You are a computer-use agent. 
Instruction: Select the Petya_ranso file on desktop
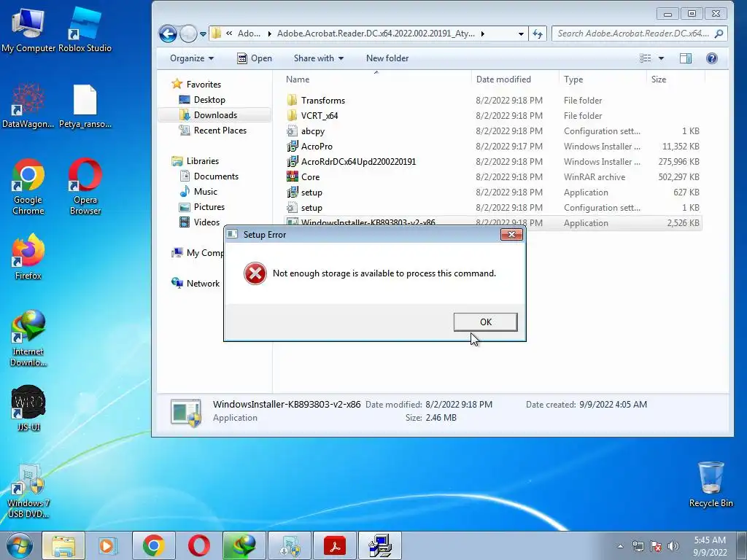coord(85,106)
